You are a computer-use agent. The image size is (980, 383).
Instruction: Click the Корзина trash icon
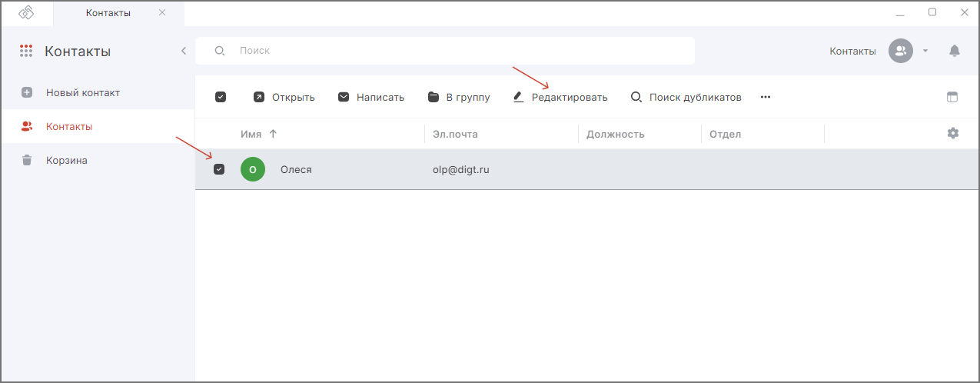[x=27, y=160]
